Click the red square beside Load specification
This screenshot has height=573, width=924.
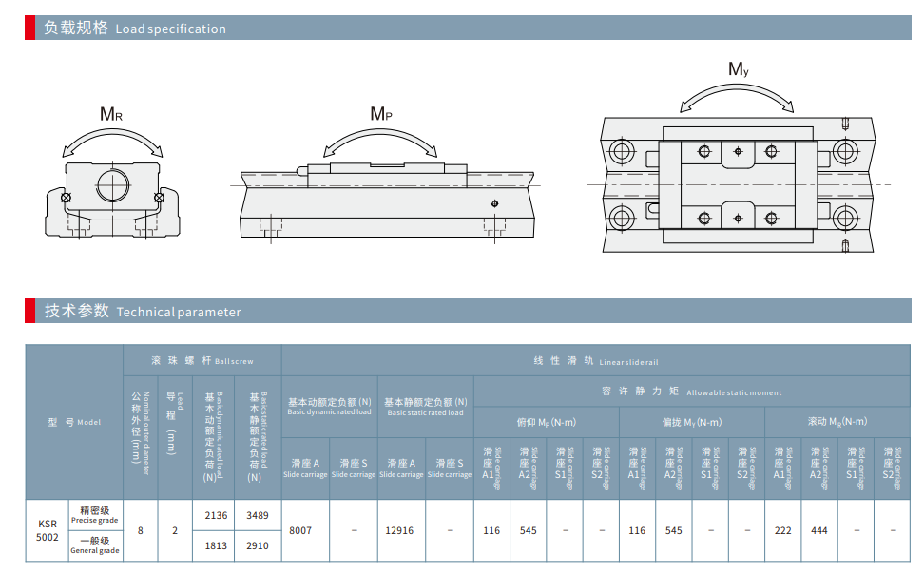tap(31, 28)
